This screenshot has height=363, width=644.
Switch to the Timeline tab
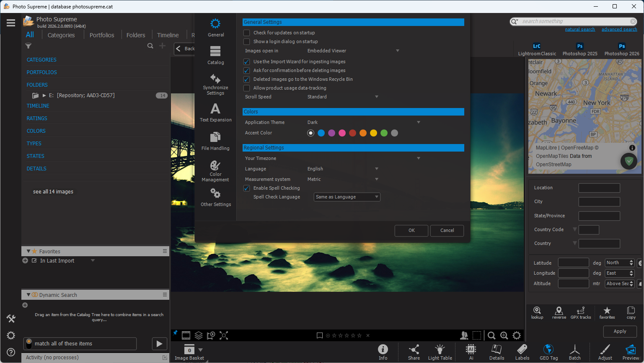(168, 35)
